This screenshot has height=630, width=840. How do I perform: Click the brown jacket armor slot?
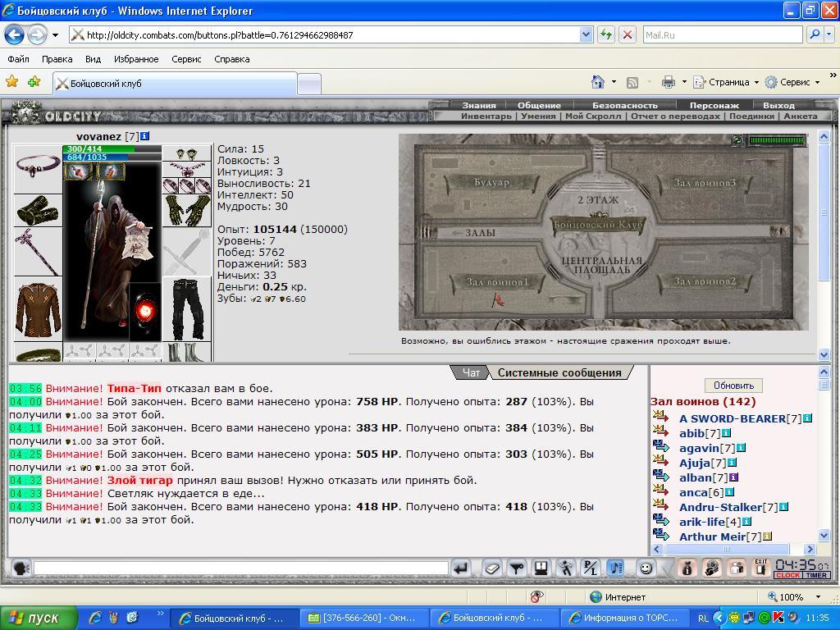click(38, 309)
